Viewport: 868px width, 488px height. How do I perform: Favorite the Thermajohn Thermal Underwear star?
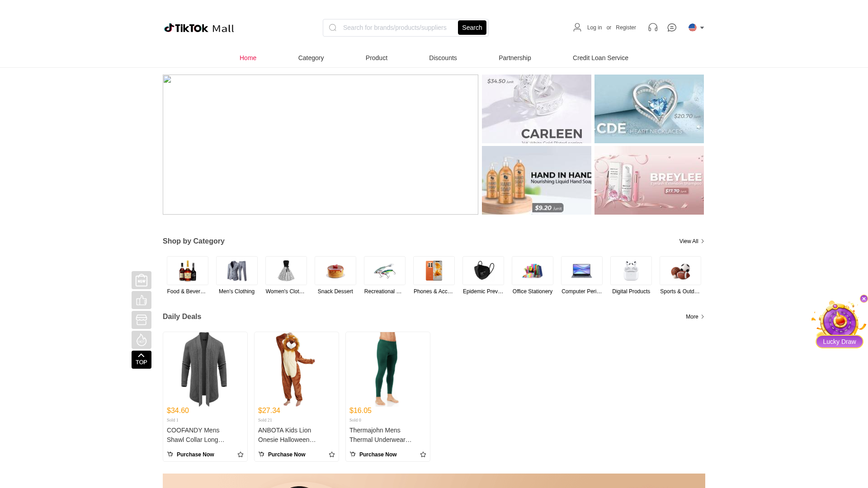click(x=423, y=455)
